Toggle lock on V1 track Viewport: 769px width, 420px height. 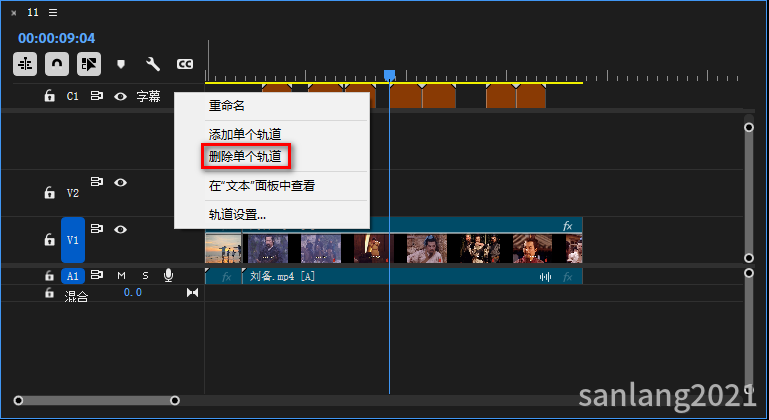(50, 239)
